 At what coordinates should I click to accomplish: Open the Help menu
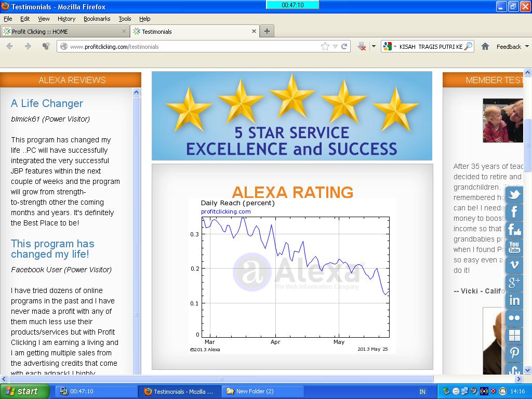(x=144, y=19)
